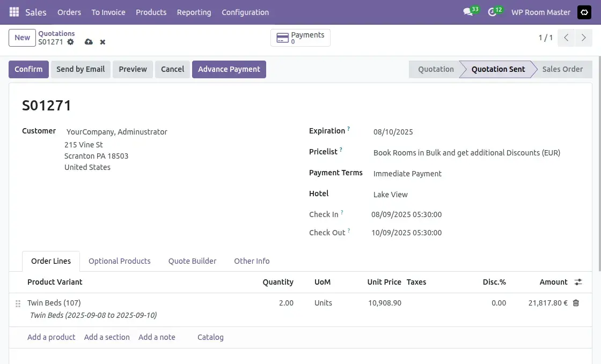
Task: Confirm the quotation S01271
Action: [x=28, y=69]
